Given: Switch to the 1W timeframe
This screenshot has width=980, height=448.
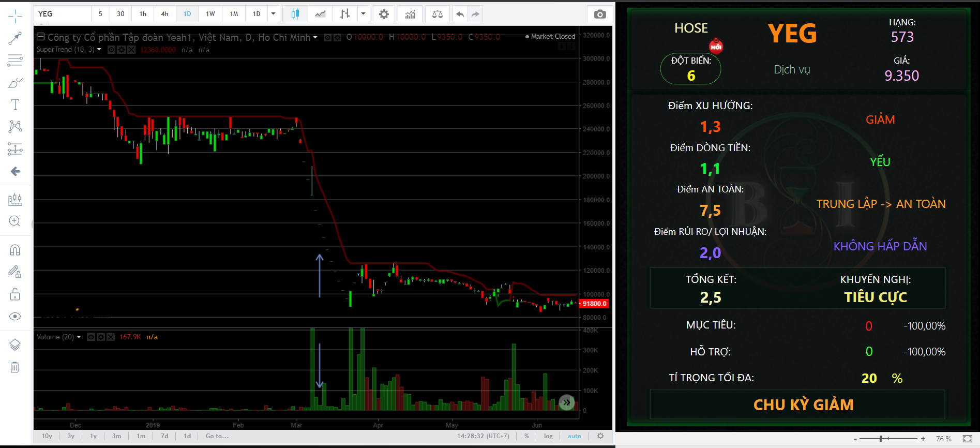Looking at the screenshot, I should click(x=210, y=14).
